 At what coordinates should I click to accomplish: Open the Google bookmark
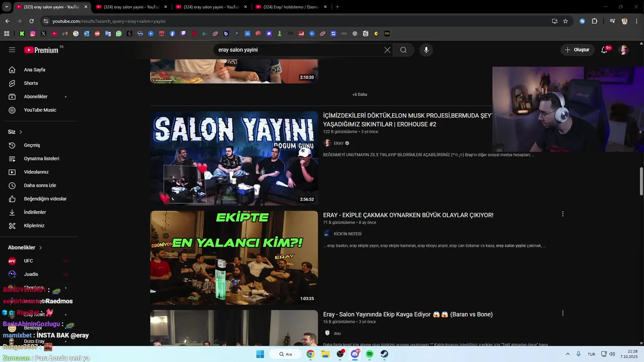tap(76, 34)
